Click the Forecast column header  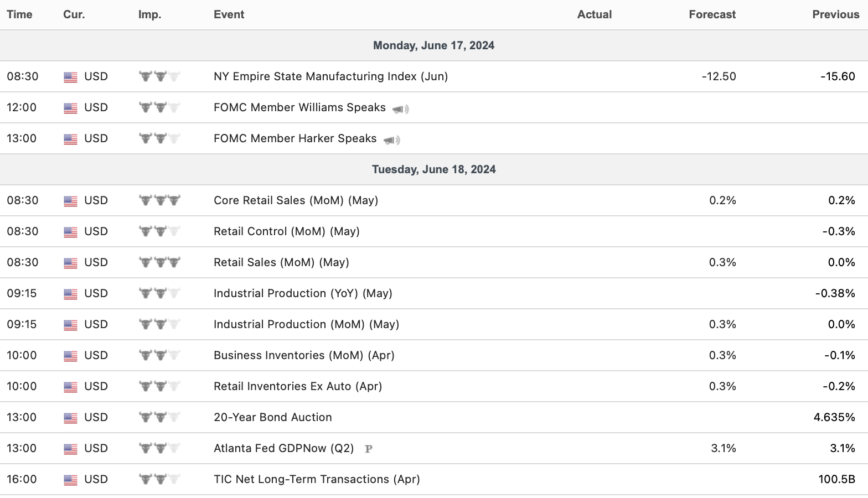[x=712, y=14]
